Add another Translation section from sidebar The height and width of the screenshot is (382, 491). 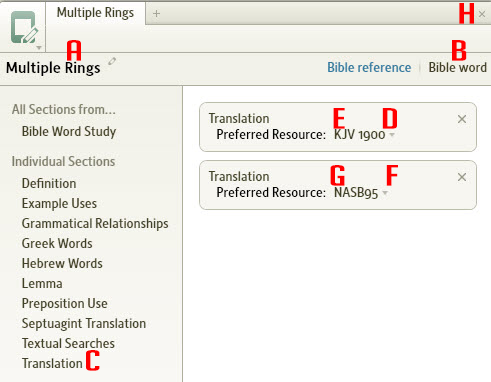(52, 363)
